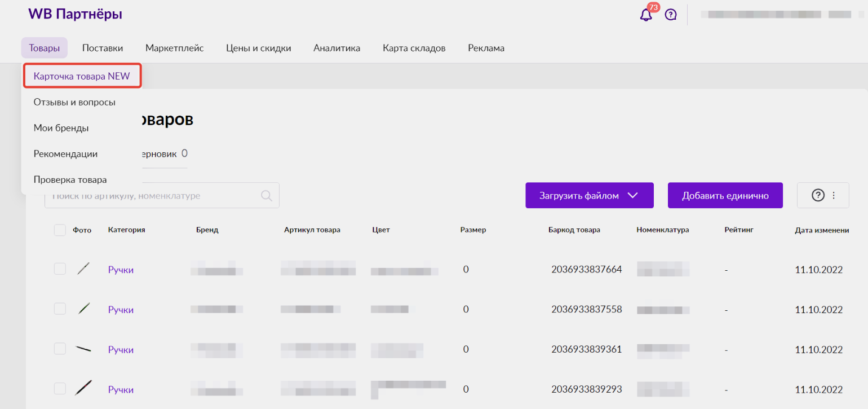The width and height of the screenshot is (868, 409).
Task: Open thumbnail photo of pen in row 2036933839361
Action: pos(83,349)
